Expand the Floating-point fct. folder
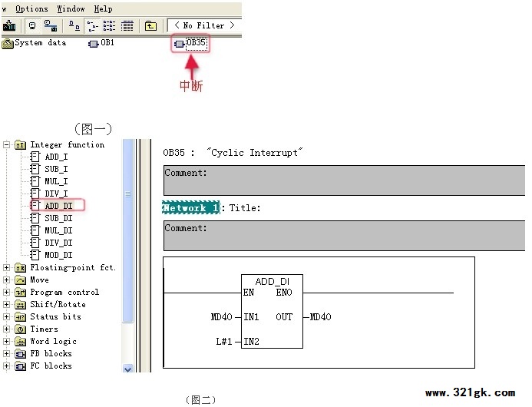This screenshot has height=407, width=532. pyautogui.click(x=6, y=267)
